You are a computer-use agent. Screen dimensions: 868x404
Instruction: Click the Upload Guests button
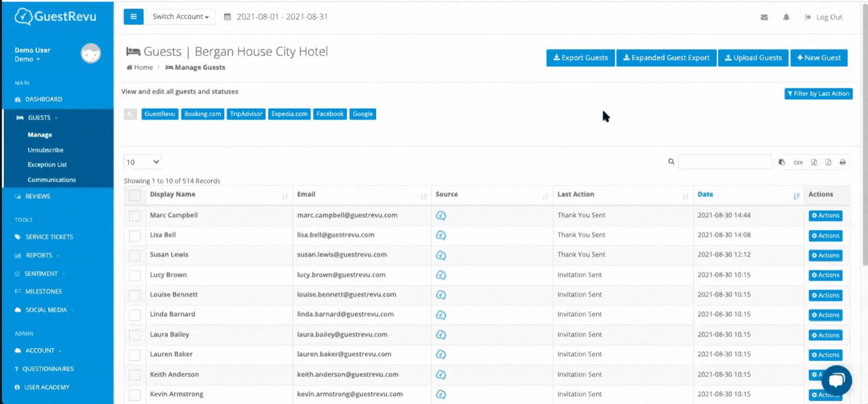pyautogui.click(x=753, y=58)
